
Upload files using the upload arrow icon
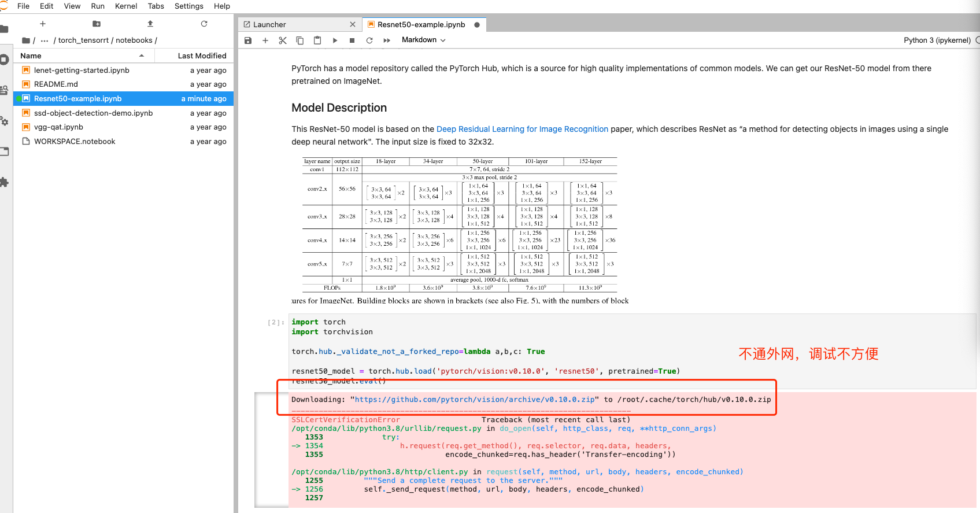150,24
